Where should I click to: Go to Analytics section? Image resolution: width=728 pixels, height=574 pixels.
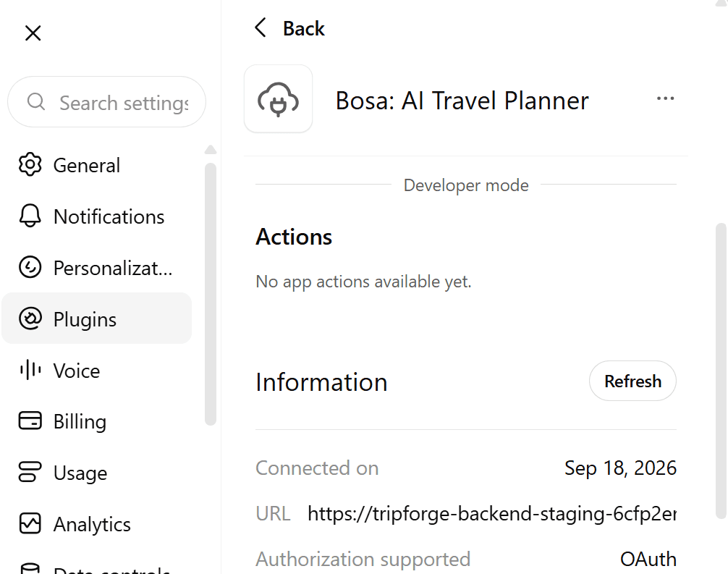[96, 524]
